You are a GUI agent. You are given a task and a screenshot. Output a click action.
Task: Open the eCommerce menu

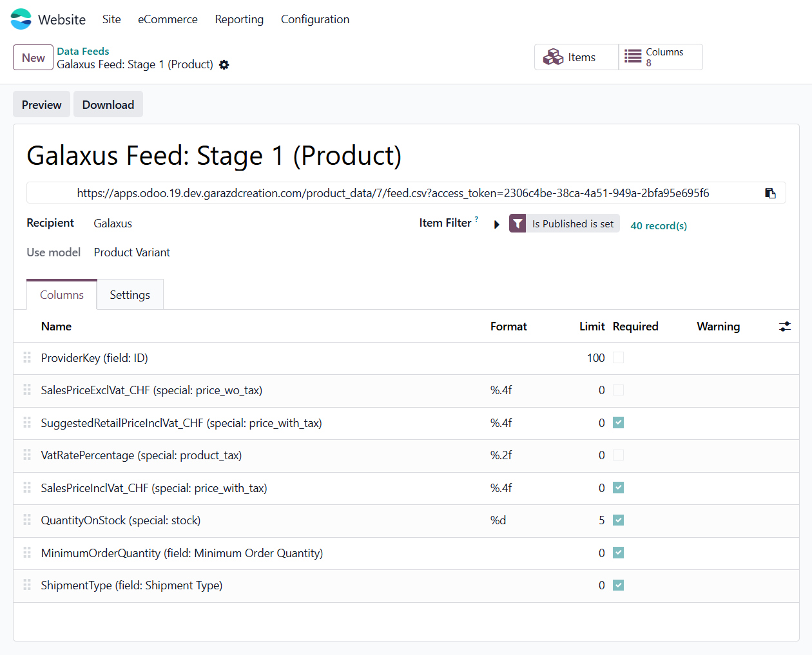point(168,19)
